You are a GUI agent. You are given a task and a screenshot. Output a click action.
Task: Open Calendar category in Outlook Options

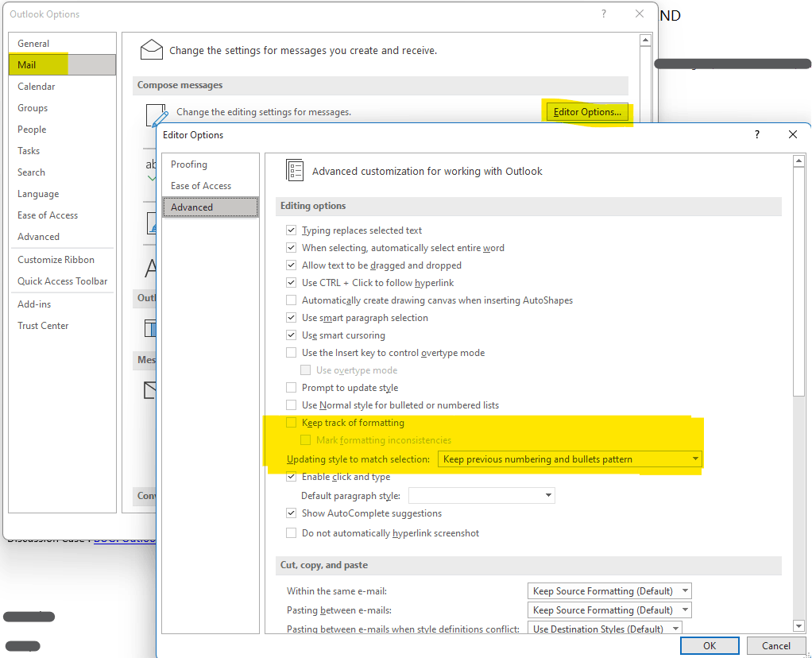pyautogui.click(x=62, y=87)
